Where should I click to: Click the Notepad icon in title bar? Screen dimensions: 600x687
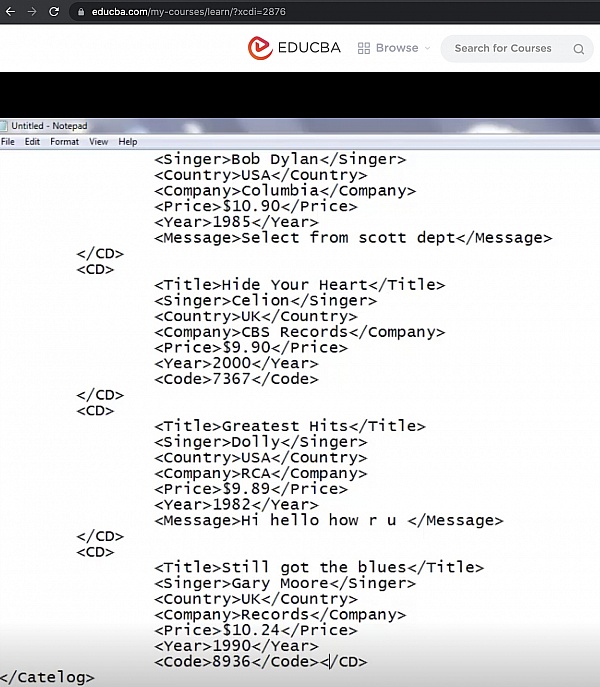click(5, 126)
